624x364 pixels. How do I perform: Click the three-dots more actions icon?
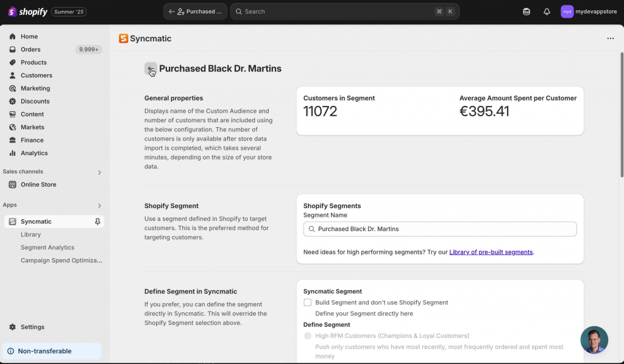point(610,38)
